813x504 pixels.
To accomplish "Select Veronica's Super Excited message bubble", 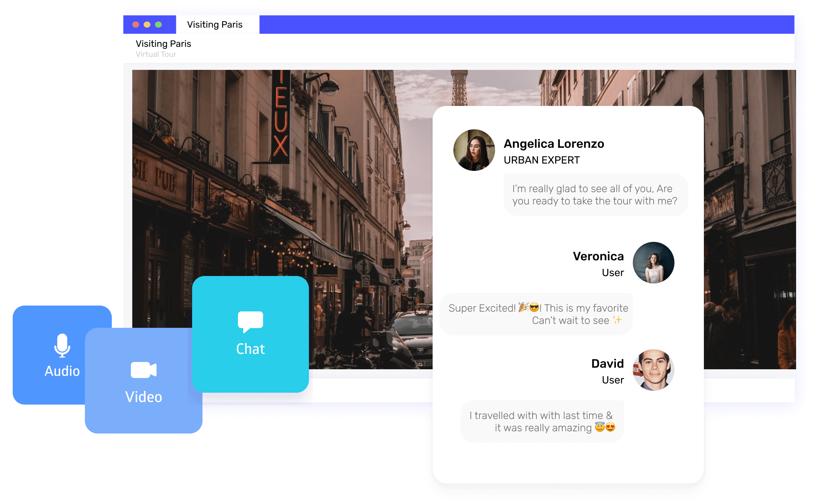I will 536,314.
